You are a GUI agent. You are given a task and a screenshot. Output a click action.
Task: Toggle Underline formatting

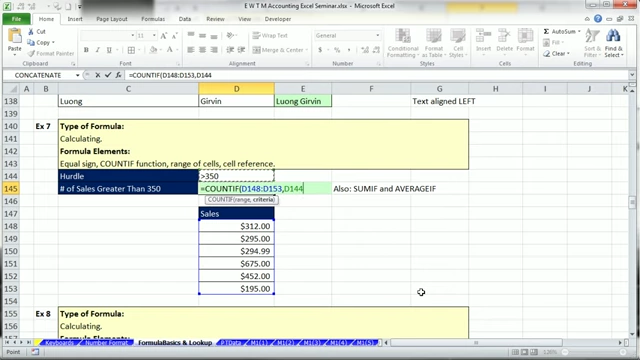[x=109, y=50]
